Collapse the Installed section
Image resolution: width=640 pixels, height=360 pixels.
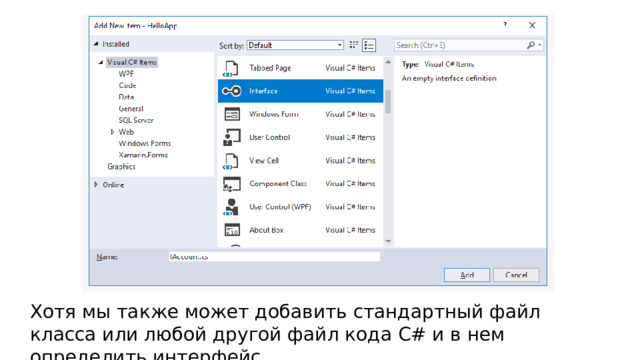(x=96, y=44)
